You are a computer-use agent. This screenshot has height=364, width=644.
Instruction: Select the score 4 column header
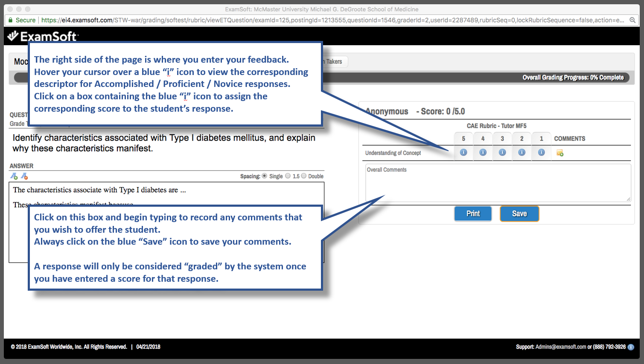click(483, 139)
